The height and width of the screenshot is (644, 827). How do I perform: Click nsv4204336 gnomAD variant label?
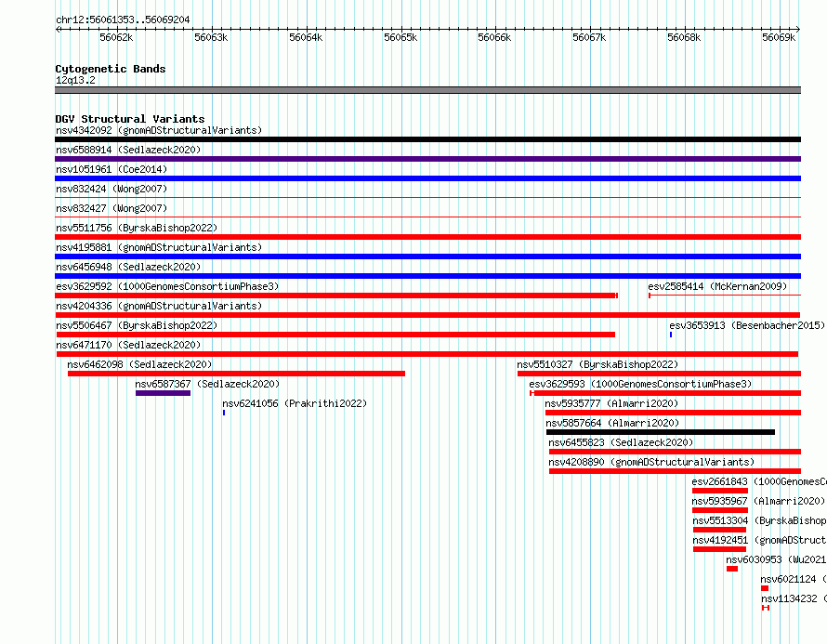pyautogui.click(x=159, y=306)
